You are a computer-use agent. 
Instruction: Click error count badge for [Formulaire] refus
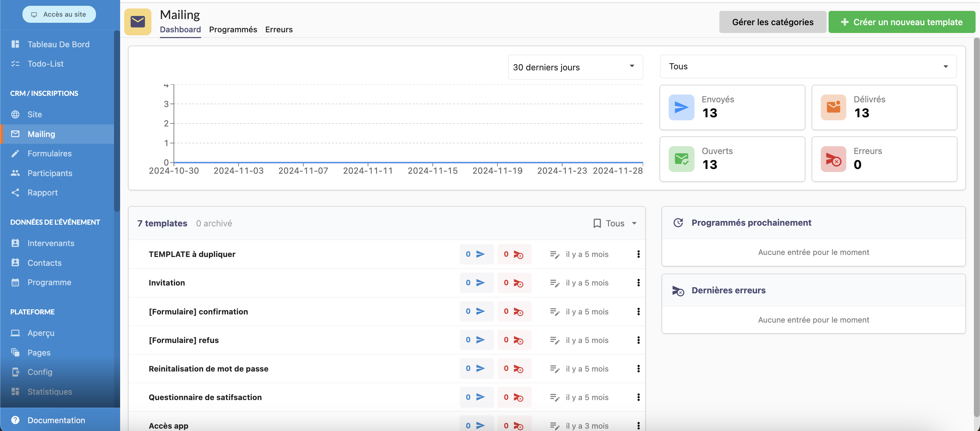point(514,340)
